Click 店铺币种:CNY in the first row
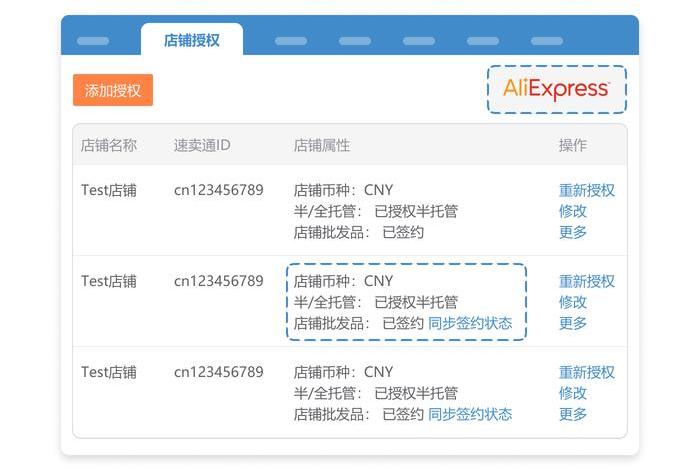Screen dimensions: 700x470 343,190
